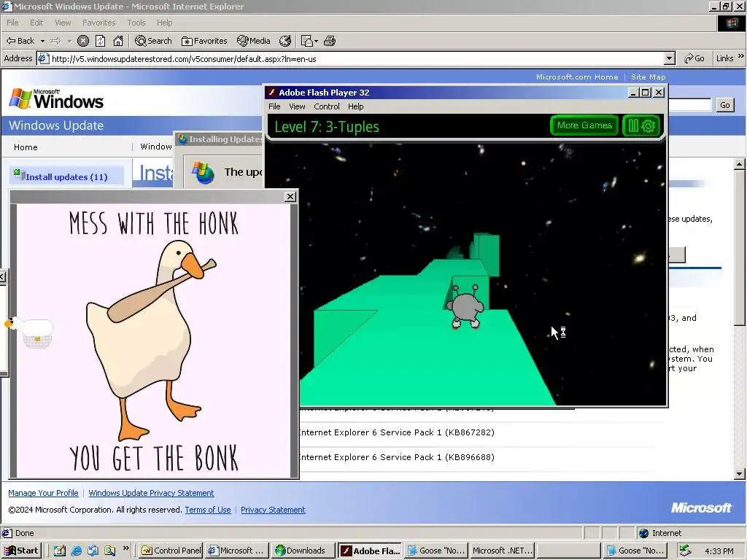Stop page loading with the Stop icon
Viewport: 747px width, 560px height.
tap(83, 41)
